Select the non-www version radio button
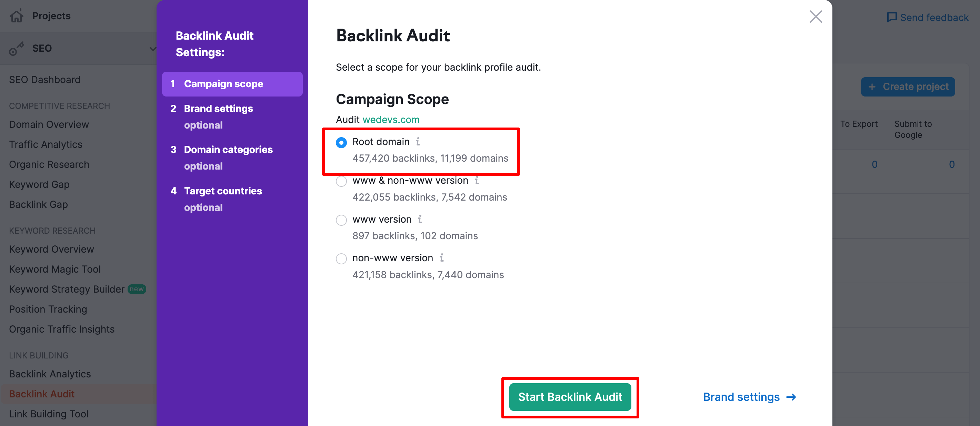The height and width of the screenshot is (426, 980). (341, 258)
